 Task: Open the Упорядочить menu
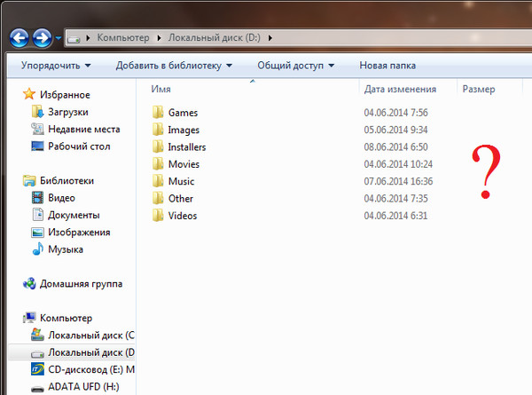pyautogui.click(x=56, y=65)
